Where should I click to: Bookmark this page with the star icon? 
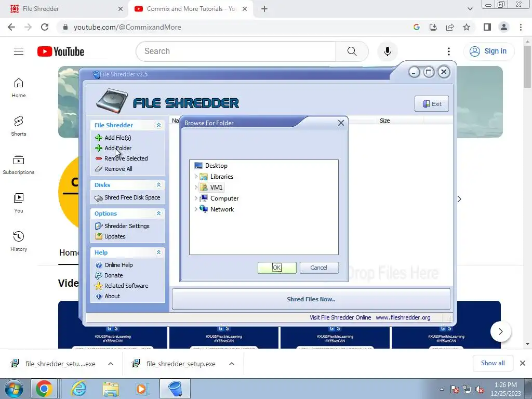[467, 27]
